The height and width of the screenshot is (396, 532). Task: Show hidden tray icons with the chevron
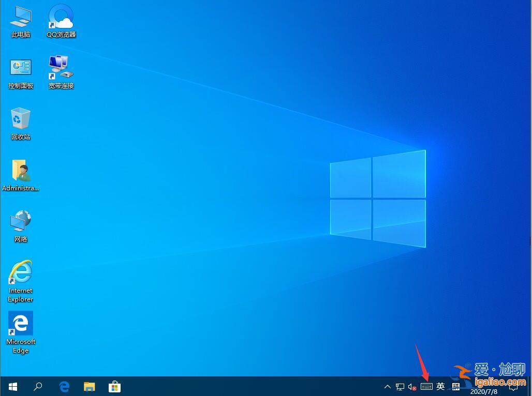(x=387, y=386)
